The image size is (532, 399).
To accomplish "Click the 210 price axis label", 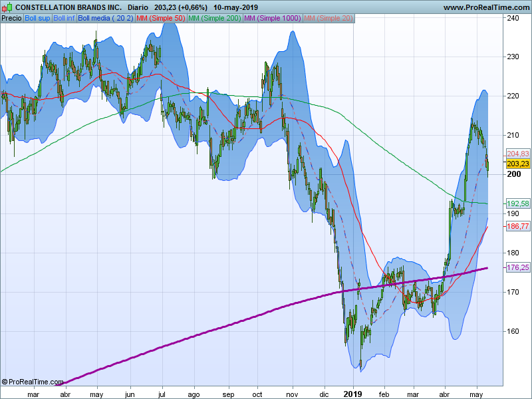I will coord(513,136).
